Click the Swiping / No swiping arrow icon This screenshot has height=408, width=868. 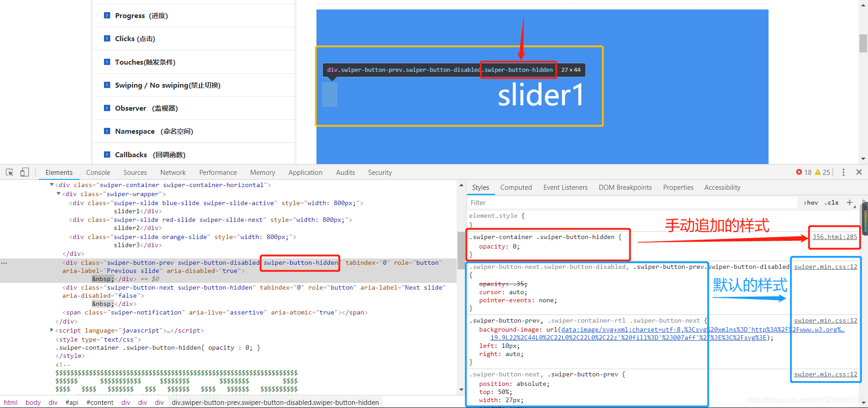click(x=107, y=85)
